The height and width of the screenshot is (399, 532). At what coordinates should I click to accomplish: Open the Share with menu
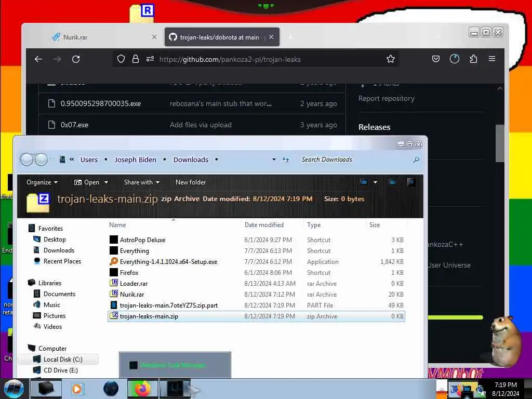[x=142, y=182]
